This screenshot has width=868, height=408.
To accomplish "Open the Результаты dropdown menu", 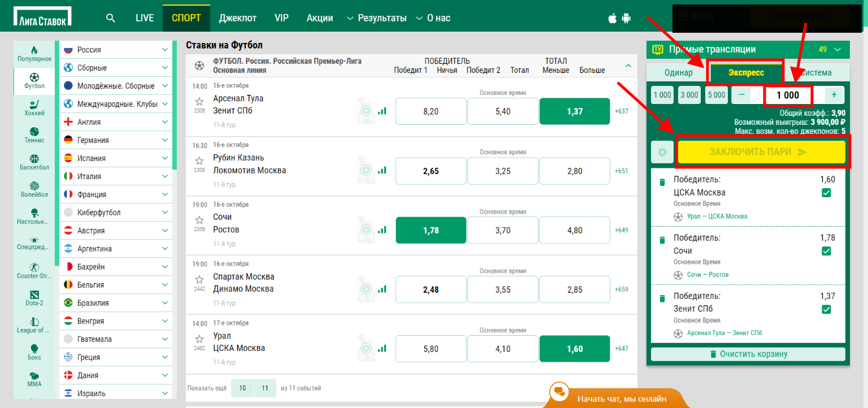I will pos(376,18).
